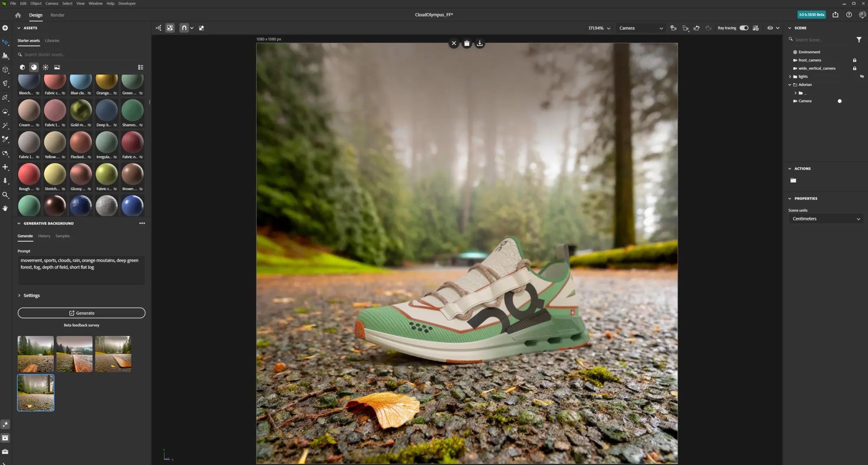
Task: Click the prompt text field
Action: click(x=81, y=270)
